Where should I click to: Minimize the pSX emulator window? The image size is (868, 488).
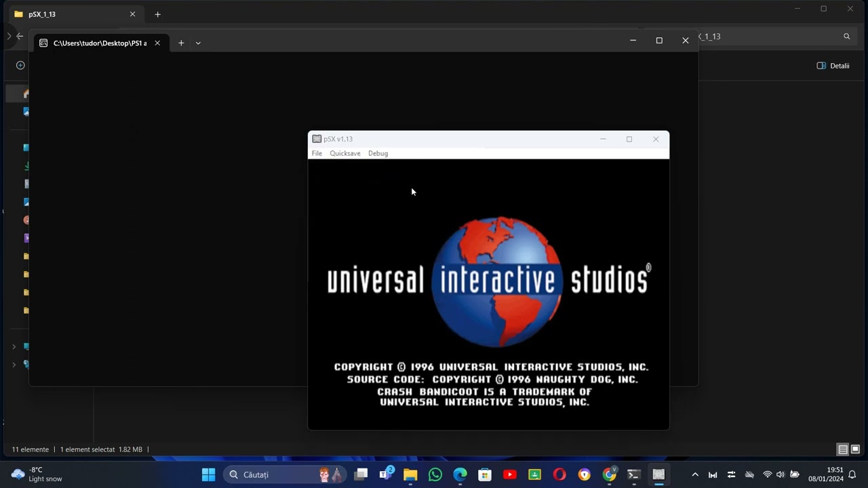tap(603, 139)
